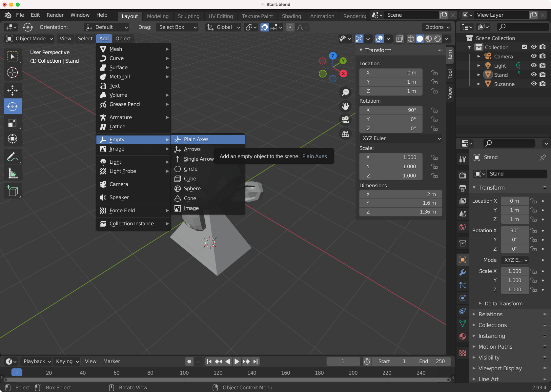Image resolution: width=551 pixels, height=392 pixels.
Task: Open the Options button in header
Action: click(437, 27)
